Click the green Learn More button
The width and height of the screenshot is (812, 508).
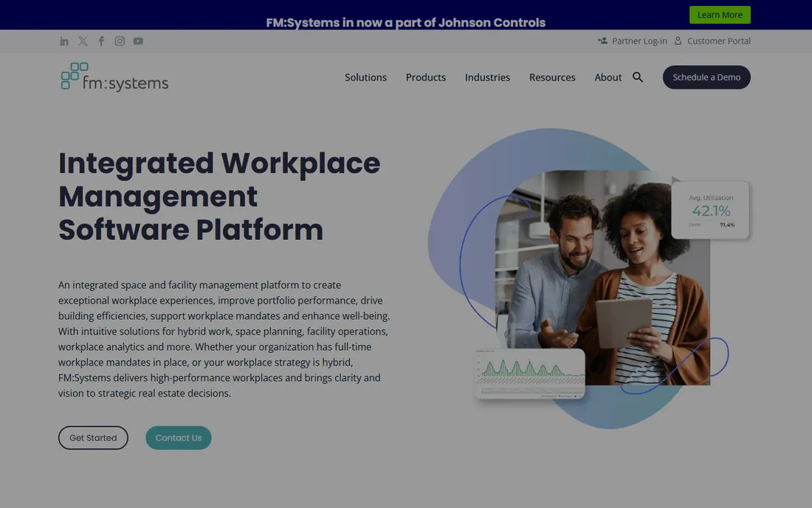pos(720,15)
